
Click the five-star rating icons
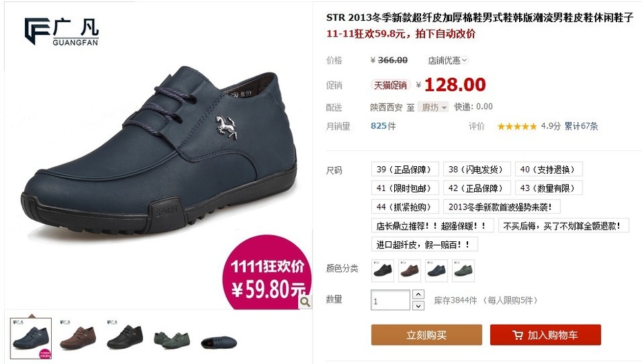click(x=517, y=126)
